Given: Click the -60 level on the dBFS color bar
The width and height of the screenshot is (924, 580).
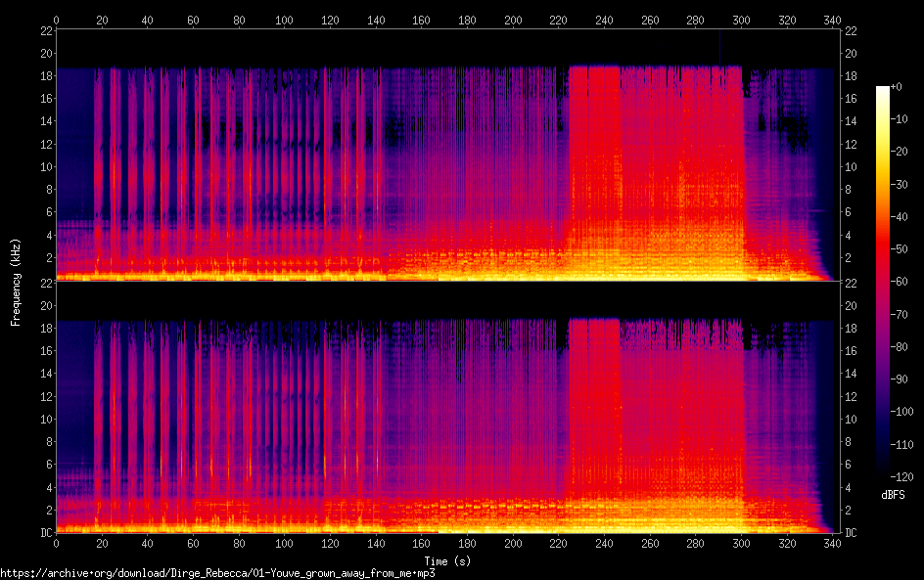Looking at the screenshot, I should click(x=899, y=282).
